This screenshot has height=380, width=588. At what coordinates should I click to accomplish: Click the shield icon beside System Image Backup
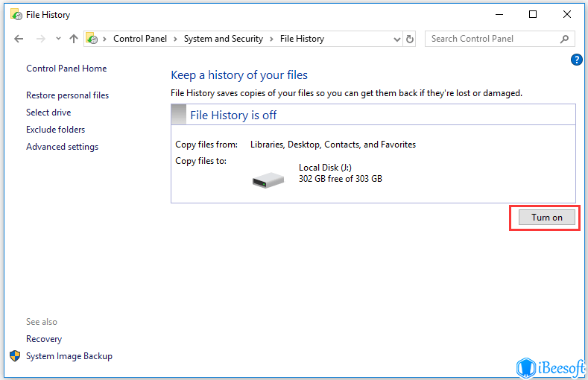point(15,355)
